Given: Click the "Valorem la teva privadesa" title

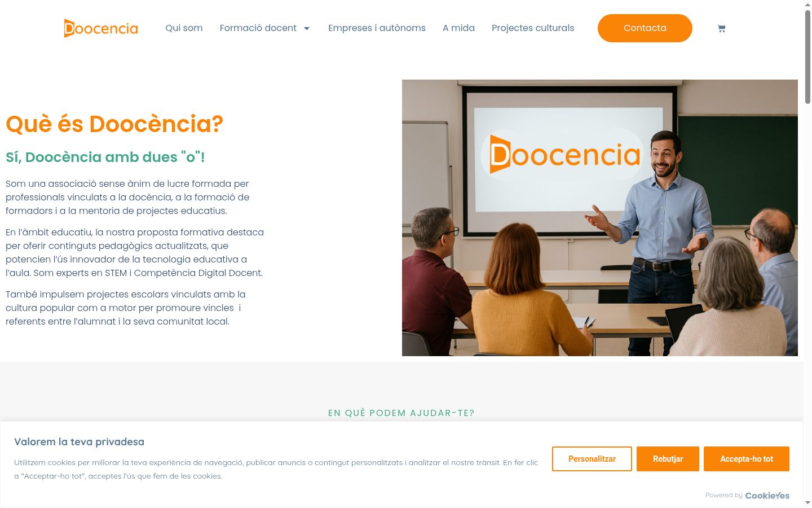Looking at the screenshot, I should point(79,442).
